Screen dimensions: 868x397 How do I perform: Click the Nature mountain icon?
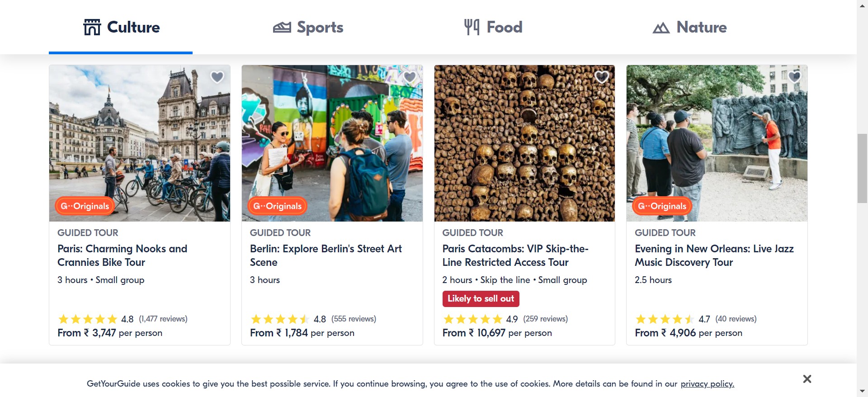click(x=661, y=28)
